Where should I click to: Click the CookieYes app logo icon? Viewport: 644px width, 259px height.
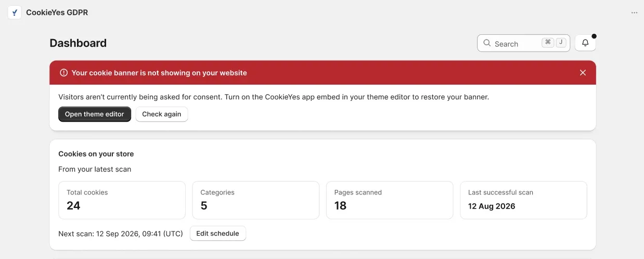click(x=15, y=12)
